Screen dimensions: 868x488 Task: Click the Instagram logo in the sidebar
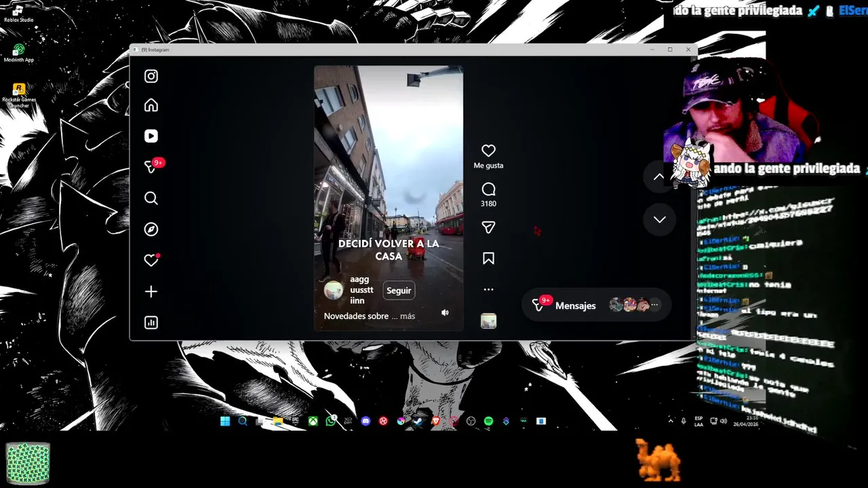click(x=151, y=77)
